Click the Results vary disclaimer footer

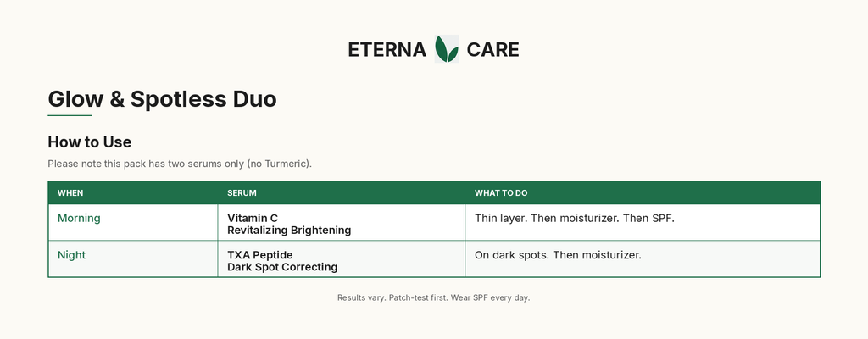click(433, 297)
